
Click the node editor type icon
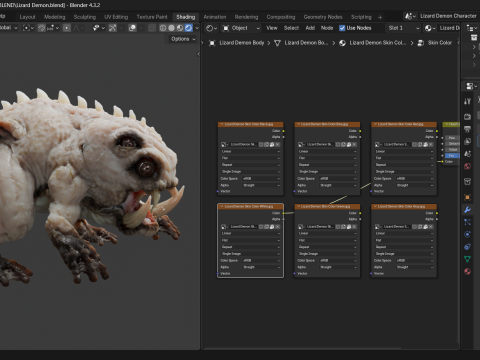[x=211, y=28]
